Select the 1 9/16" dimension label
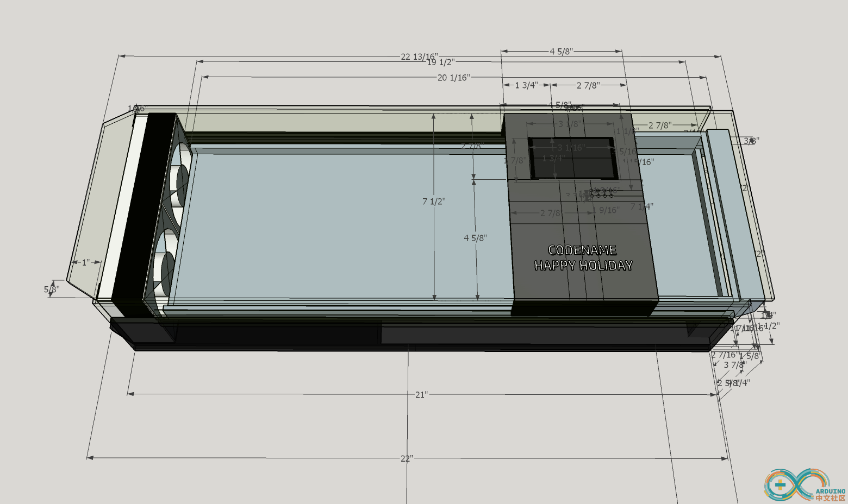The width and height of the screenshot is (848, 504). click(x=606, y=210)
